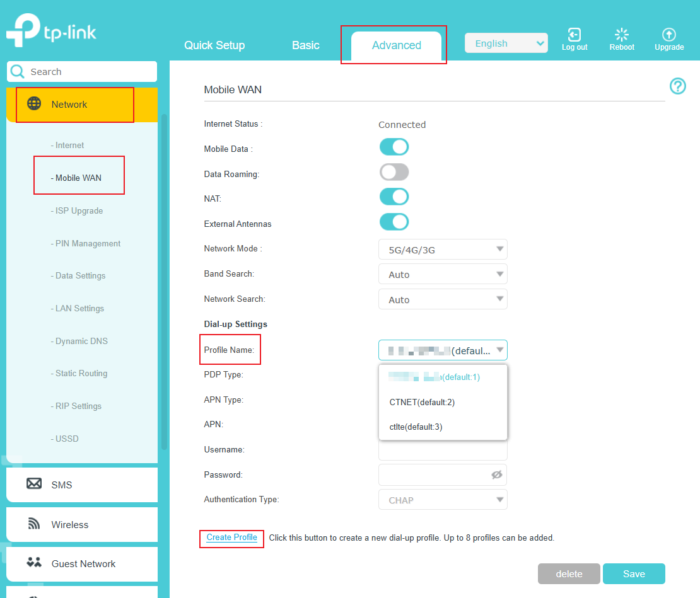Open the Band Search dropdown

pyautogui.click(x=443, y=274)
